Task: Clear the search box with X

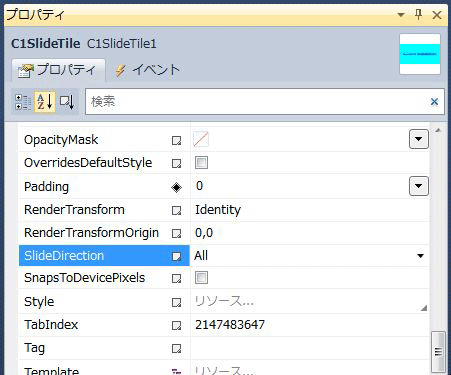Action: point(434,102)
